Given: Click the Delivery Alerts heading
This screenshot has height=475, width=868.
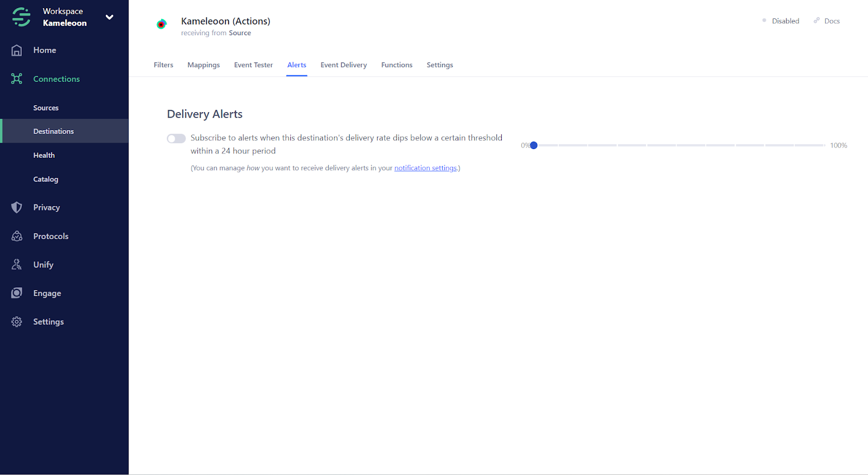Looking at the screenshot, I should [x=205, y=114].
